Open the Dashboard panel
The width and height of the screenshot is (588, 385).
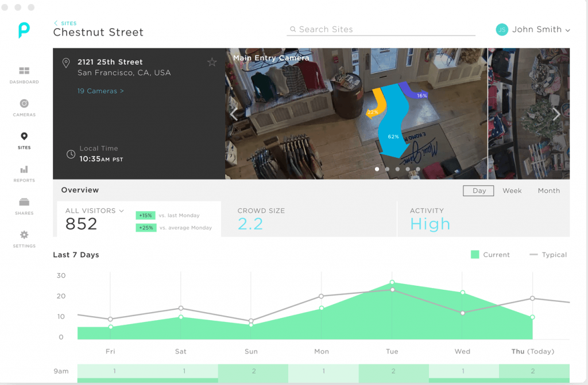coord(24,75)
